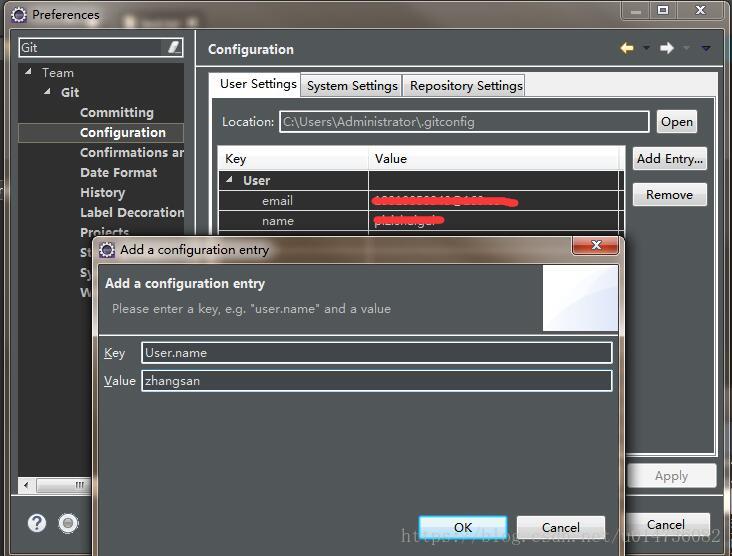Select Date Format in the tree
The image size is (732, 556).
tap(119, 173)
